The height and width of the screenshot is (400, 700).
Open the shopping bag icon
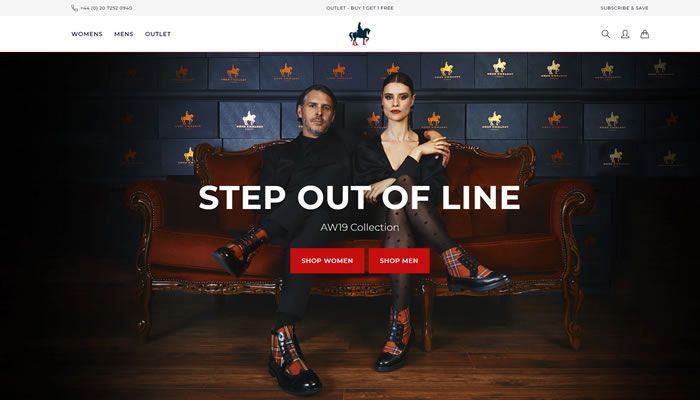645,34
